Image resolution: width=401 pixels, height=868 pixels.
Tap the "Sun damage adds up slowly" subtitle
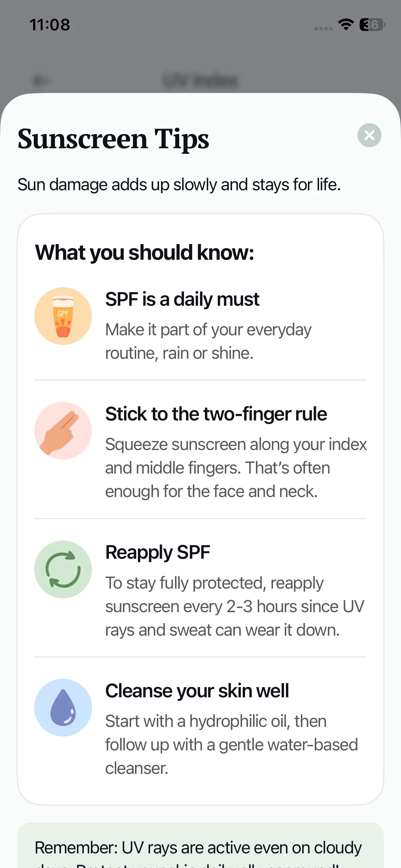point(179,185)
